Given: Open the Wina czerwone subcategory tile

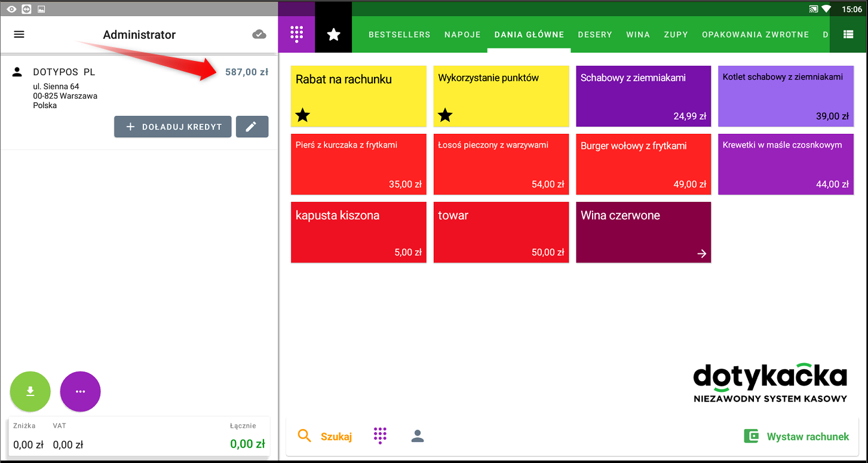Looking at the screenshot, I should pos(643,232).
